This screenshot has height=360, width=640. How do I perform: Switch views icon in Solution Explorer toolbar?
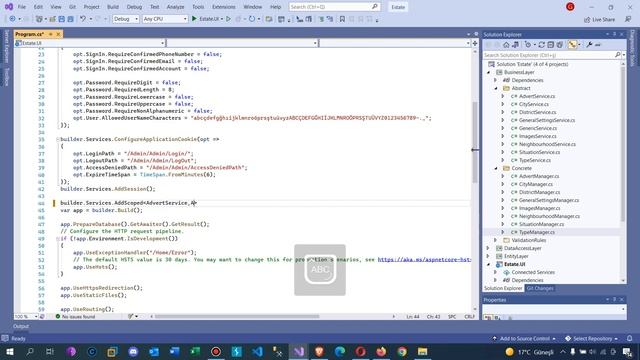[516, 45]
